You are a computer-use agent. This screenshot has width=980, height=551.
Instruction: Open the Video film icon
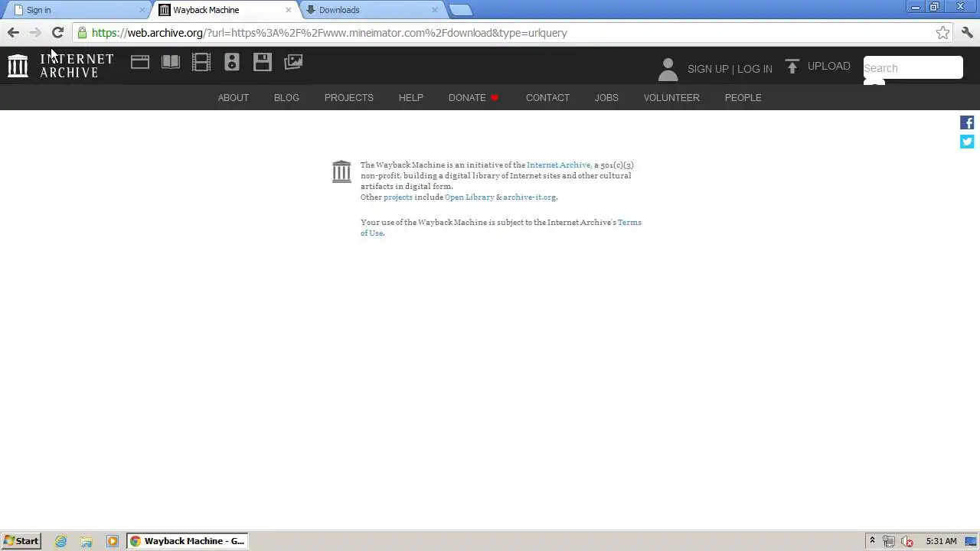(201, 62)
